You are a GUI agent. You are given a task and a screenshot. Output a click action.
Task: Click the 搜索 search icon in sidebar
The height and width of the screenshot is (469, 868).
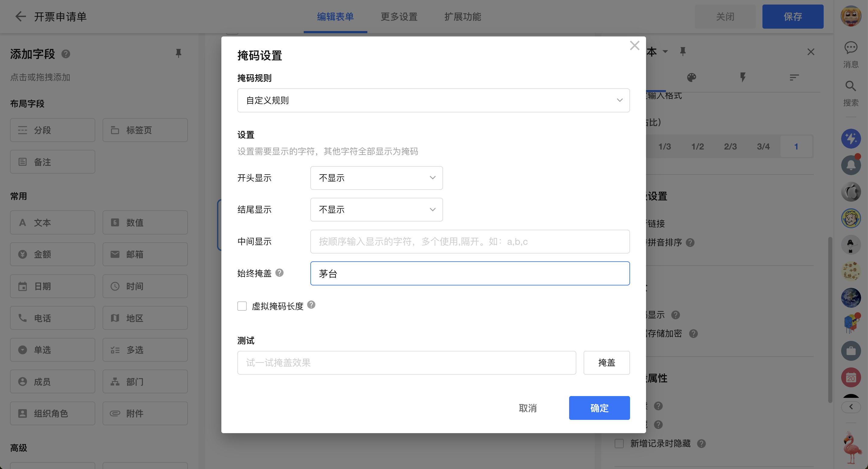tap(851, 87)
